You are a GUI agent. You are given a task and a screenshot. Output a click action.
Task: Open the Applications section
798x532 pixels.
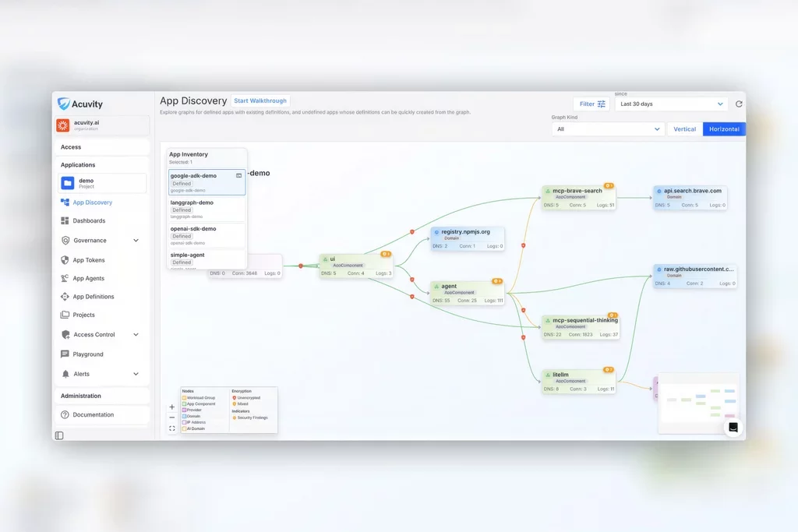click(x=102, y=165)
